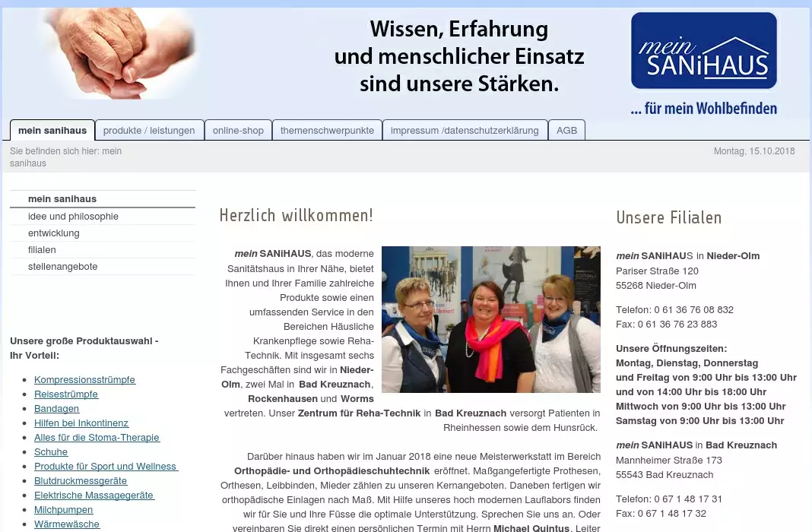Open 'Hilfen bei Inkontinenz' link
Image resolution: width=812 pixels, height=532 pixels.
81,423
